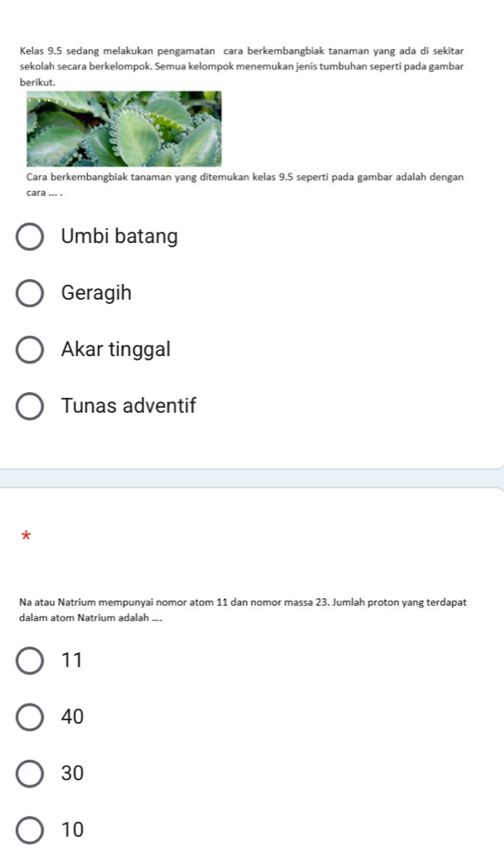
Task: Mark radio button for answer 30
Action: pyautogui.click(x=30, y=774)
